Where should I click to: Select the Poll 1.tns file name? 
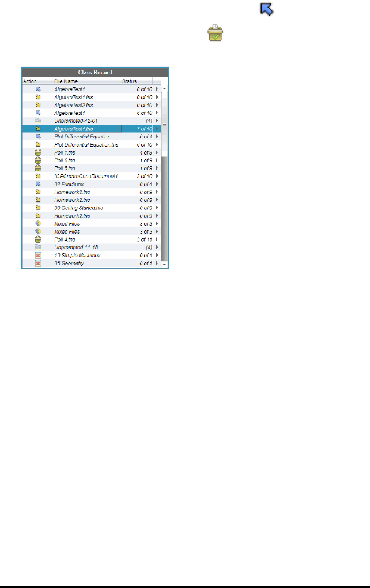tap(65, 152)
